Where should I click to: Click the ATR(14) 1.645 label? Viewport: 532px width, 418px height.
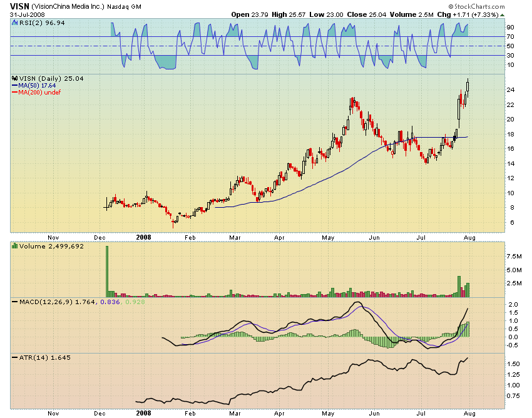(x=45, y=357)
